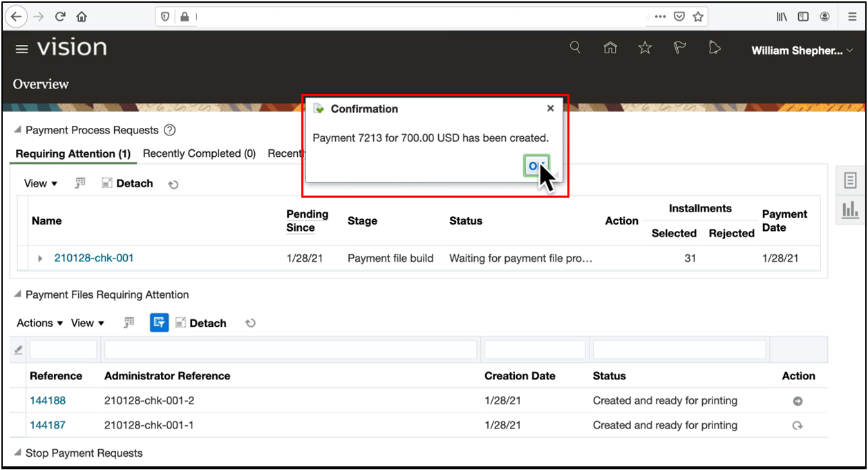Open payment file 144188 link
868x470 pixels.
48,400
